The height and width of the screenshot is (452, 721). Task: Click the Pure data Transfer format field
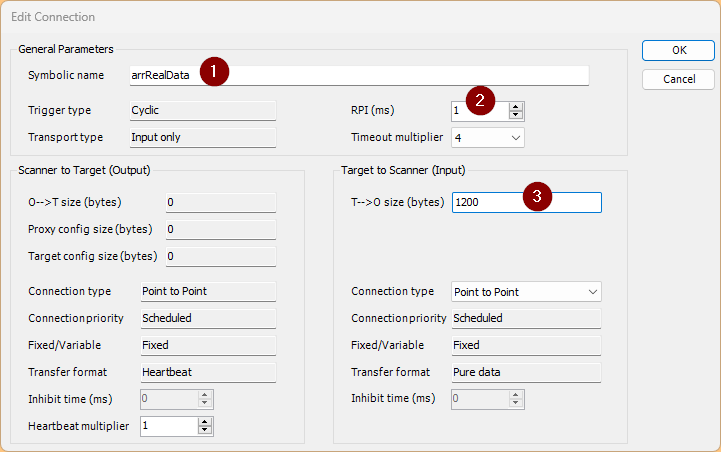coord(525,372)
